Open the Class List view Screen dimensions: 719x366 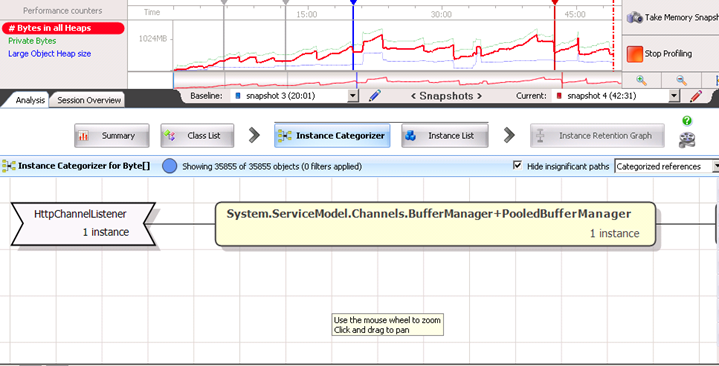pyautogui.click(x=197, y=136)
